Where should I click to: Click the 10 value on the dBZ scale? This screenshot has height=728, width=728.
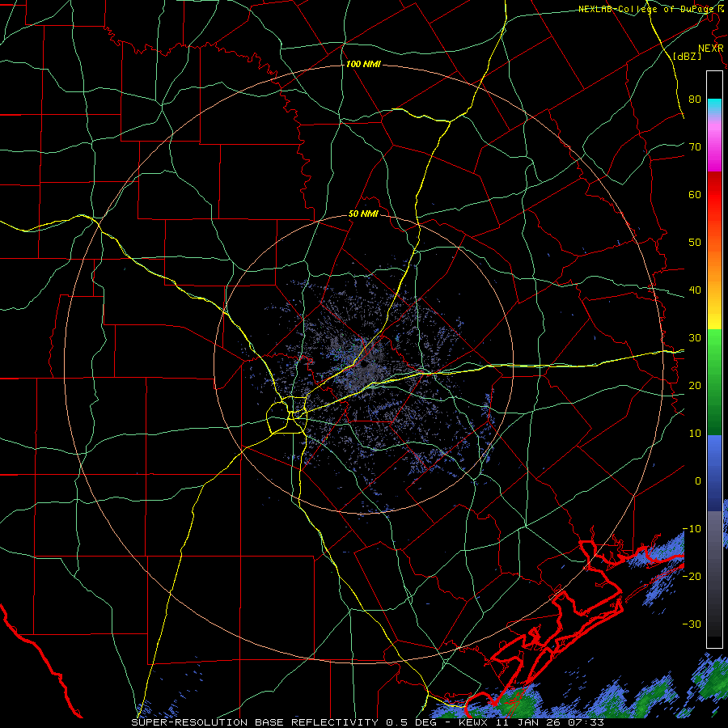pyautogui.click(x=695, y=434)
